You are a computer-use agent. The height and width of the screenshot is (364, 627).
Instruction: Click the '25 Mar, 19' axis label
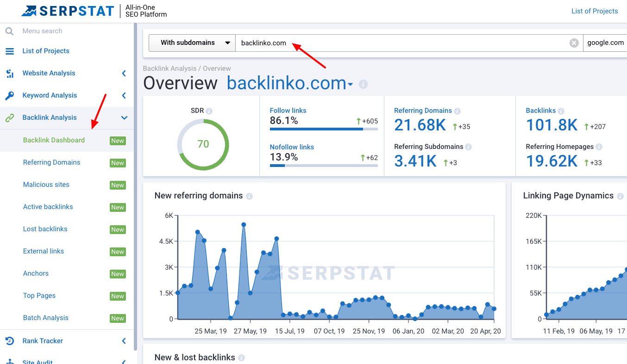211,331
